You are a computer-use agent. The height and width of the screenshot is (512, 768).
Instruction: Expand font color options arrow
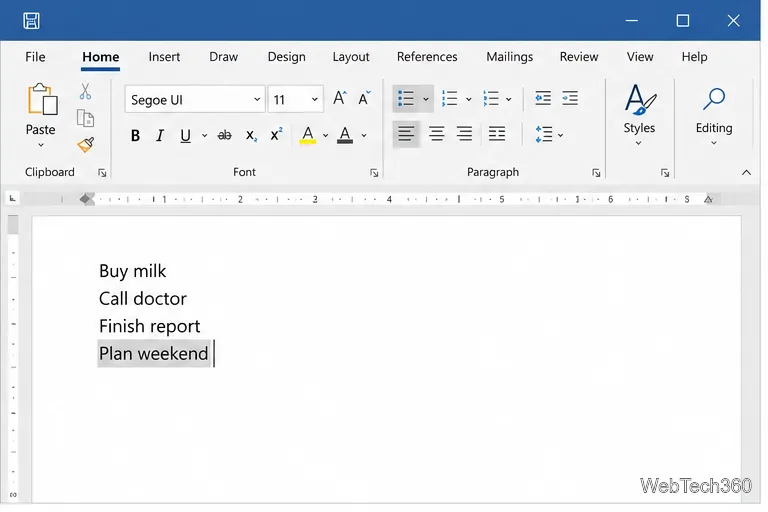click(x=364, y=136)
